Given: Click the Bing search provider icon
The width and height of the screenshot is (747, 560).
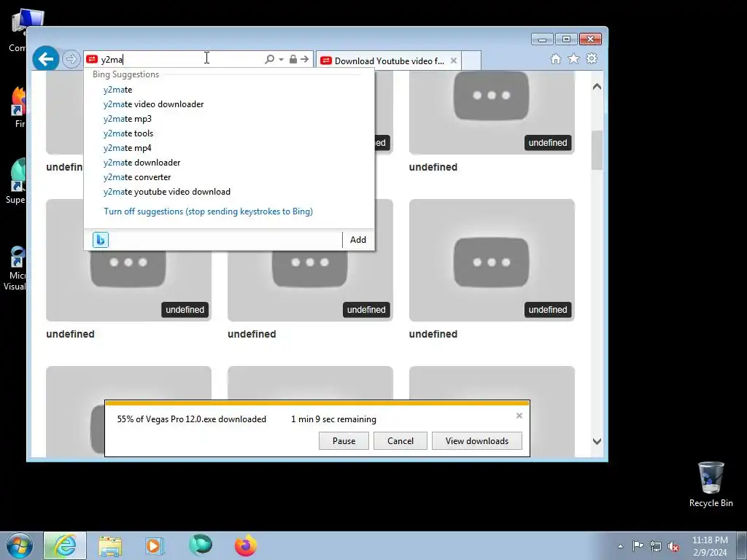Looking at the screenshot, I should click(x=101, y=239).
